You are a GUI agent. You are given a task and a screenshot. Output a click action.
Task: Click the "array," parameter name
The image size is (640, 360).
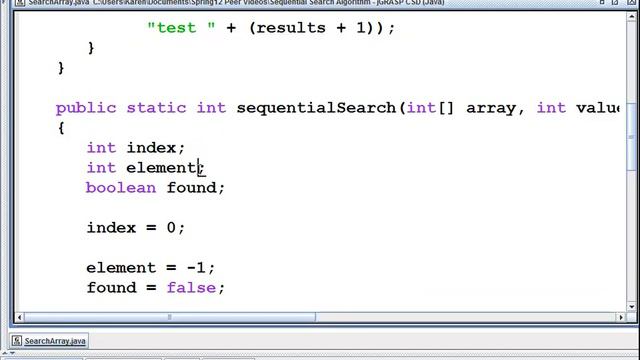[x=496, y=109]
